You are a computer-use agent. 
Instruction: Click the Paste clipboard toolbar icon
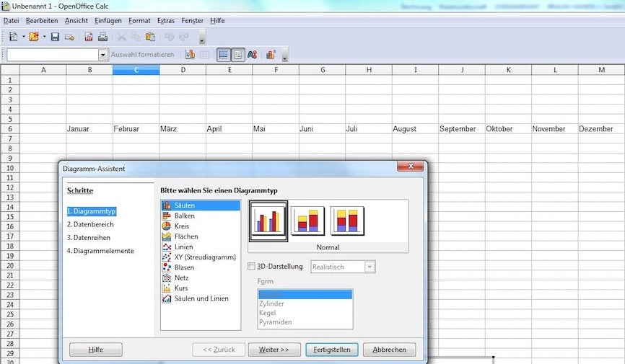[150, 37]
